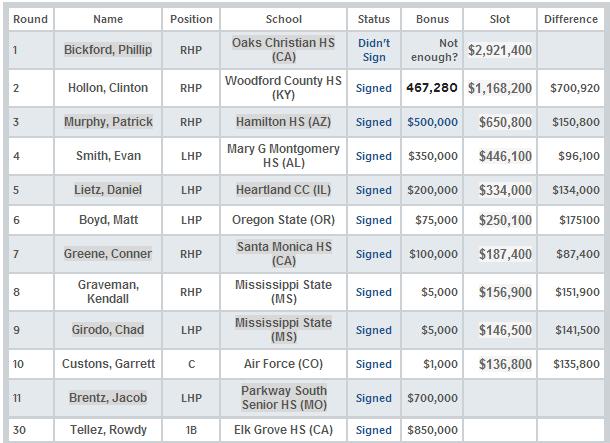Select the School column header

[x=284, y=19]
